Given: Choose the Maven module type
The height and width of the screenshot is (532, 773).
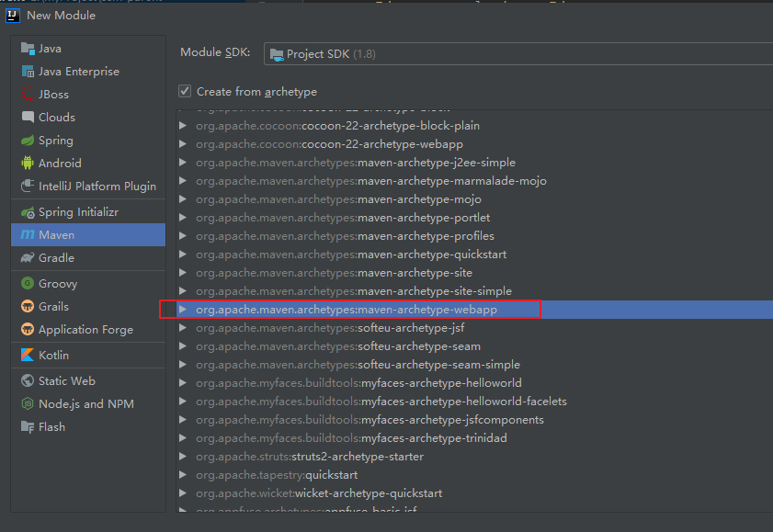Looking at the screenshot, I should (88, 235).
